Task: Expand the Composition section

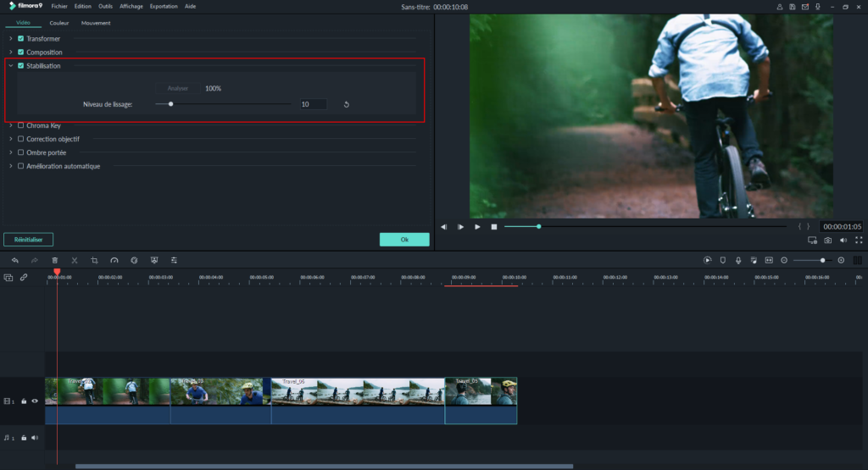Action: pos(10,52)
